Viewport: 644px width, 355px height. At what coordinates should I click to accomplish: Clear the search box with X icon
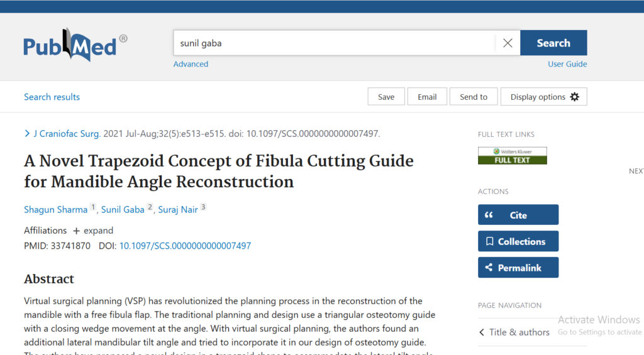tap(508, 43)
